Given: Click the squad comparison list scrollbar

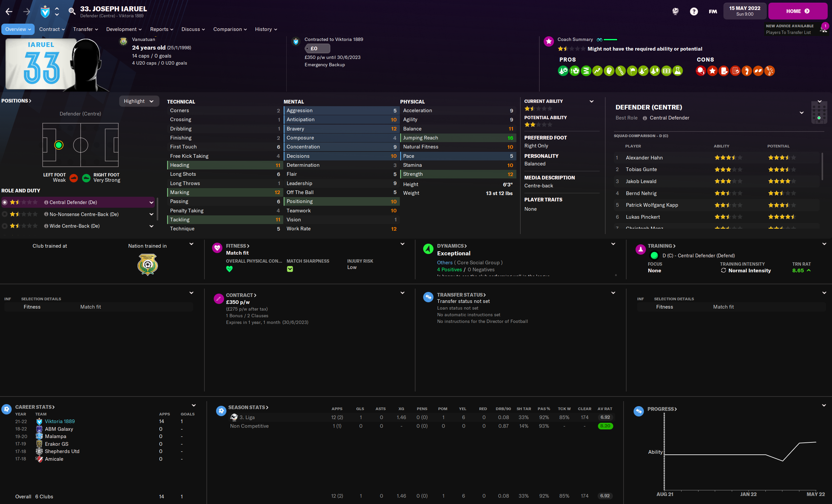Looking at the screenshot, I should point(822,166).
